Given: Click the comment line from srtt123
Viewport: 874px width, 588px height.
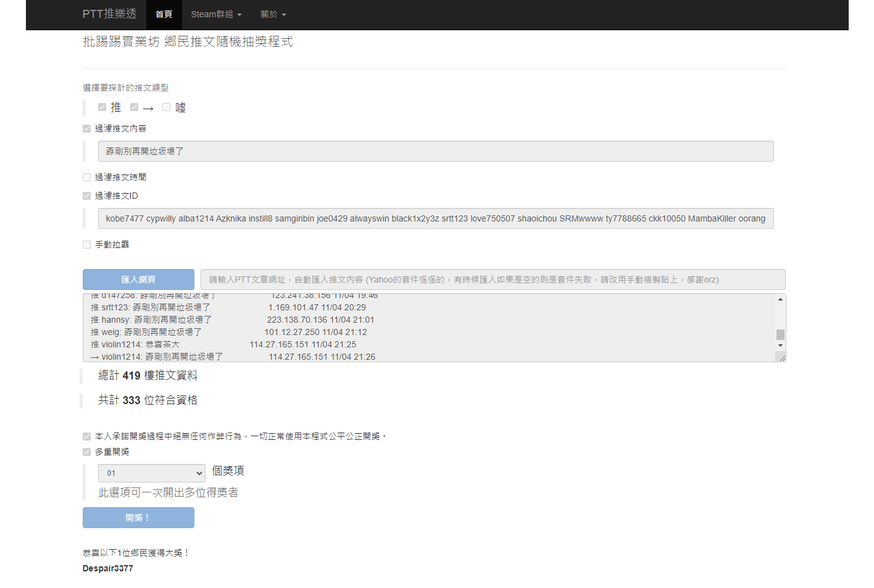Looking at the screenshot, I should [228, 307].
